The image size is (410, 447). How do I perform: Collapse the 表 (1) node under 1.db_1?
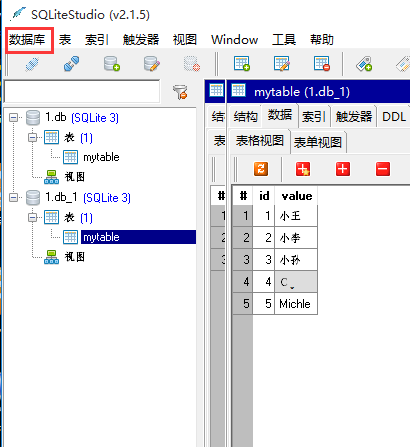click(33, 217)
